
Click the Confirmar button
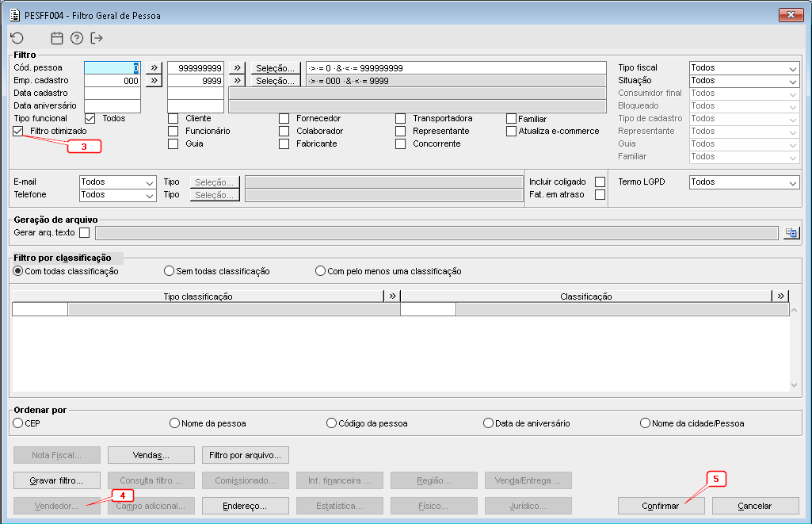coord(661,506)
